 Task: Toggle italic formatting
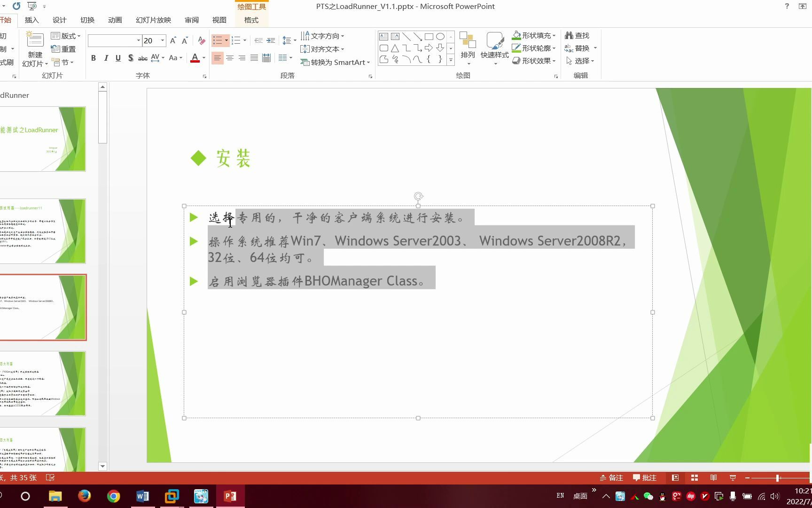pyautogui.click(x=106, y=58)
